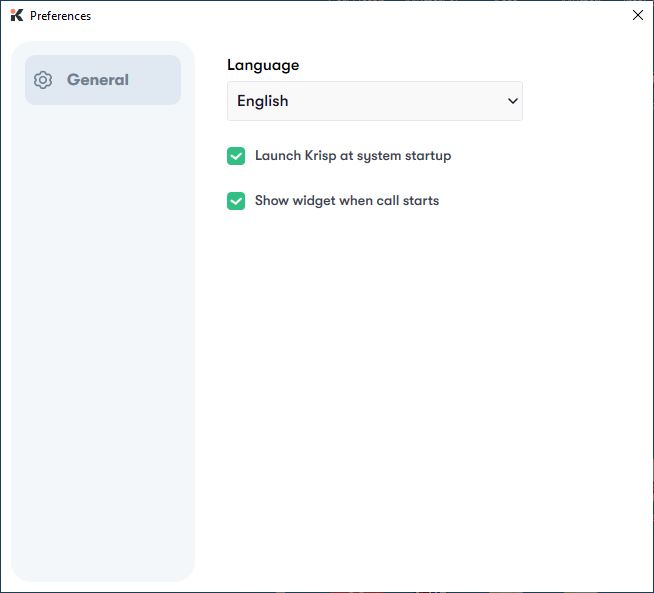654x593 pixels.
Task: Toggle via the 'Show widget when call starts' label
Action: pos(347,201)
